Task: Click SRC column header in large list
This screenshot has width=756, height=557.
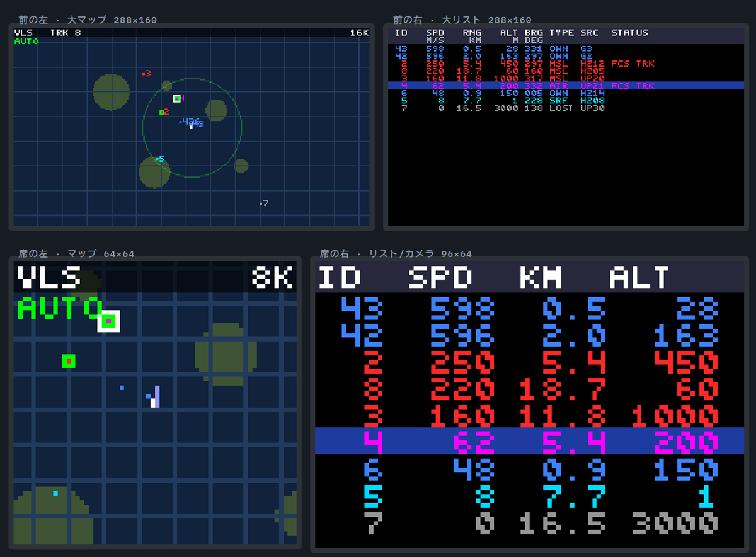Action: coord(590,32)
